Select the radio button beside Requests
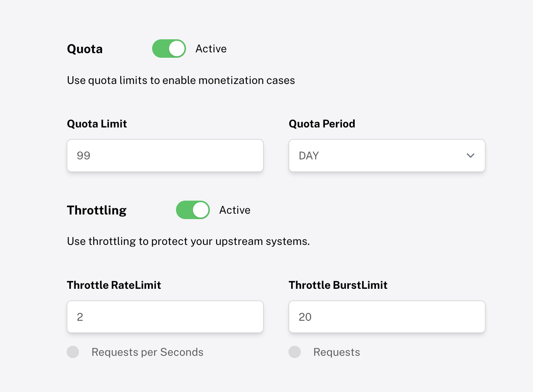The image size is (533, 392). coord(295,352)
